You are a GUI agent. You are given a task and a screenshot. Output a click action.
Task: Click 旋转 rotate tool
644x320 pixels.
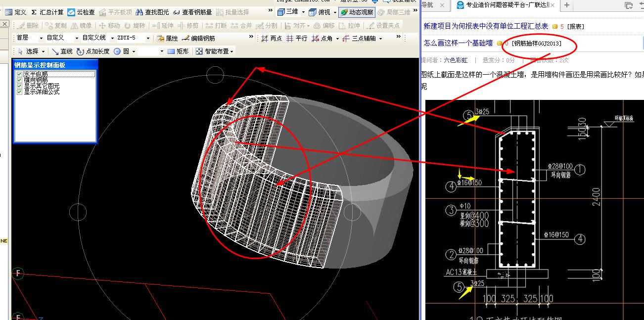click(135, 25)
